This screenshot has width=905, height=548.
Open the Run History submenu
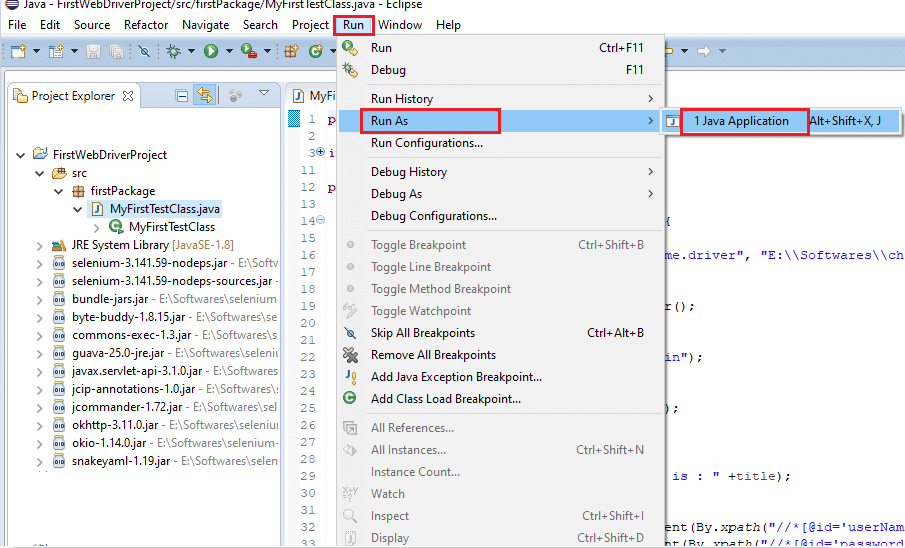pos(501,99)
